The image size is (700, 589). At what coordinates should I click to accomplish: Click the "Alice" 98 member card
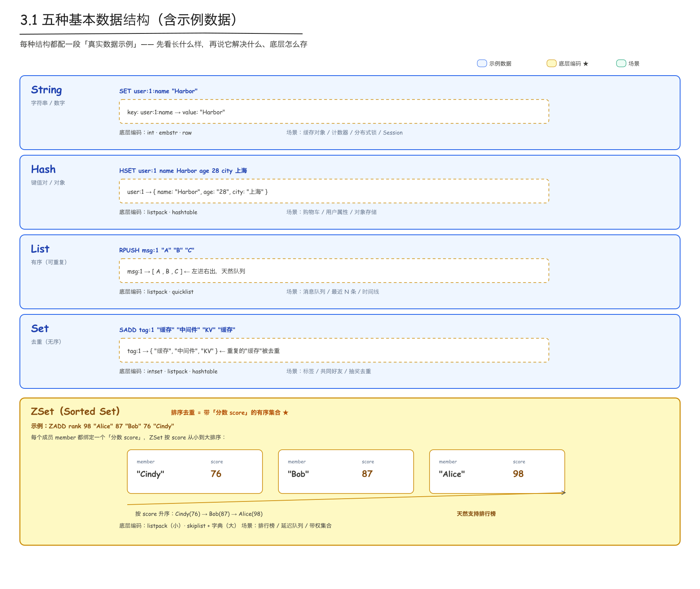coord(497,472)
